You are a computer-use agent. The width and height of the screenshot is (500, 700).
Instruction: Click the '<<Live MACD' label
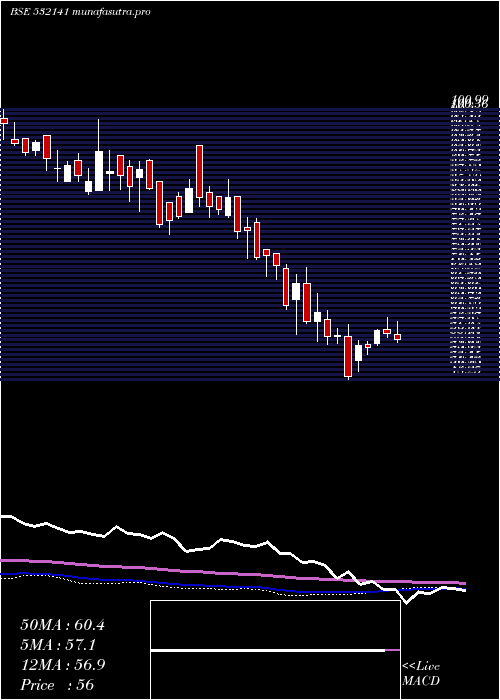click(x=421, y=674)
